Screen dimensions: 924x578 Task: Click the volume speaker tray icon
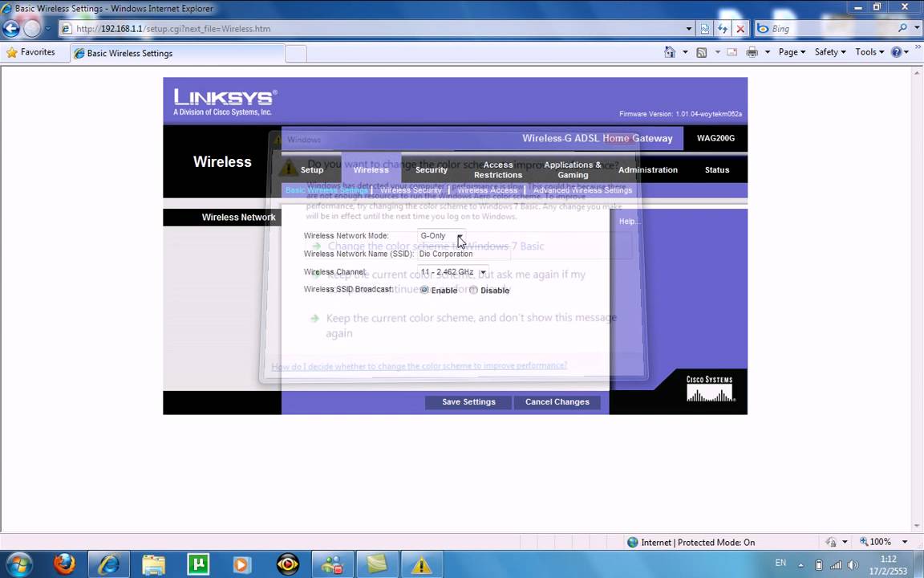(853, 565)
